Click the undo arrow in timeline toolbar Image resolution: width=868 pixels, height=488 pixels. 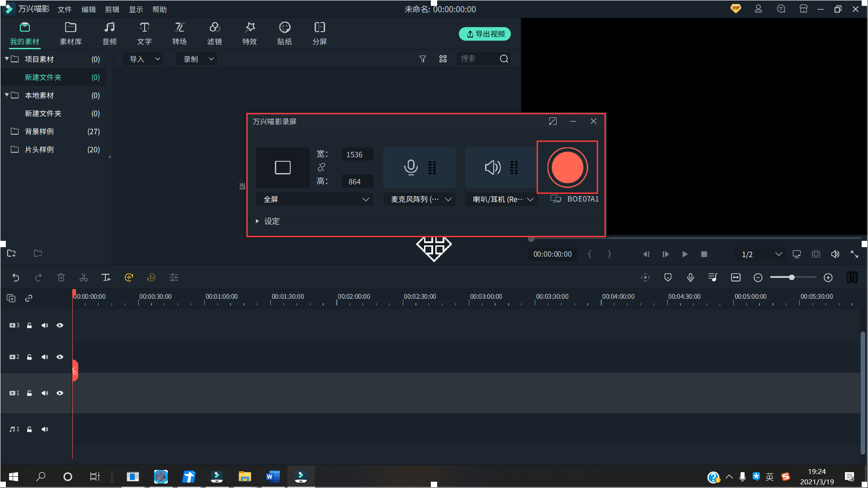[16, 277]
